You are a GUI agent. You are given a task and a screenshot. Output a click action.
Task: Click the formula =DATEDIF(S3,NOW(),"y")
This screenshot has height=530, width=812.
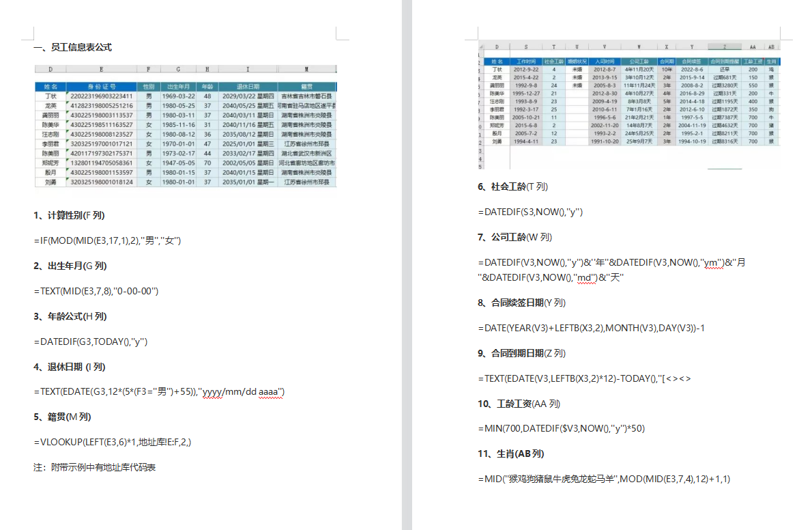pyautogui.click(x=530, y=212)
